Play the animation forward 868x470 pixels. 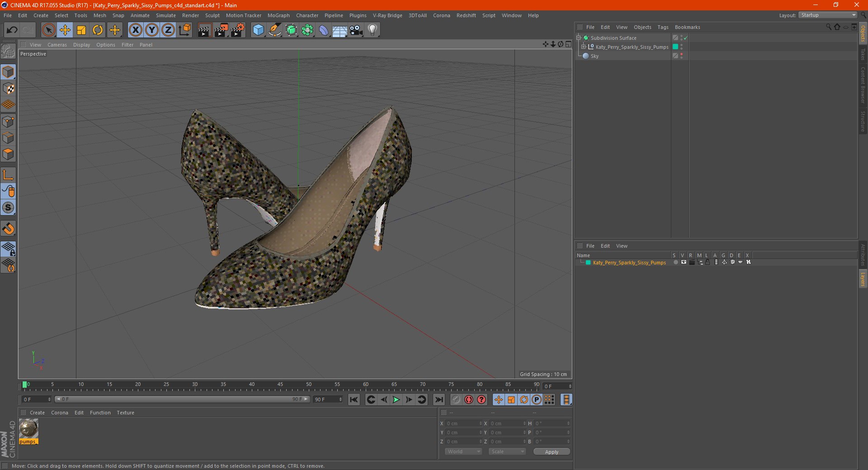396,399
